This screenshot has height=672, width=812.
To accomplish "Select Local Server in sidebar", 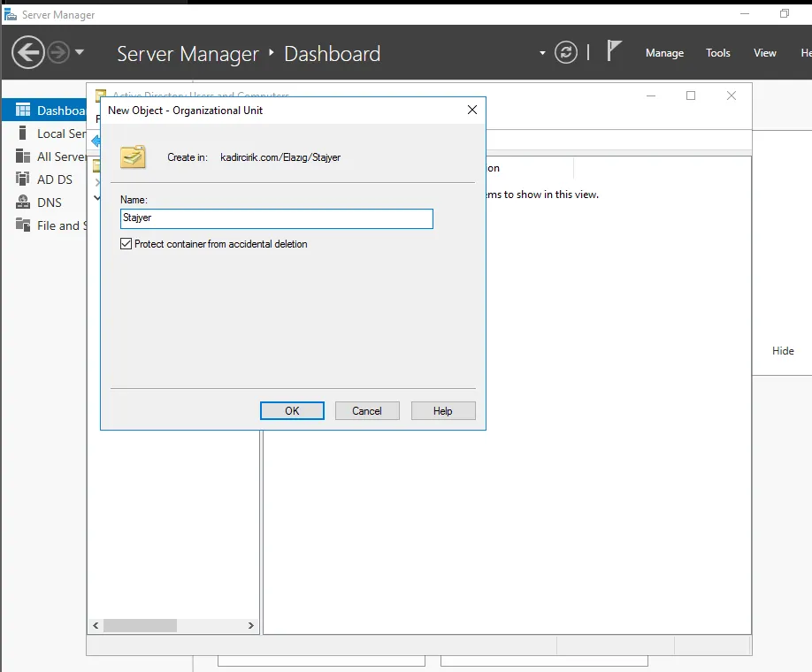I will 44,134.
